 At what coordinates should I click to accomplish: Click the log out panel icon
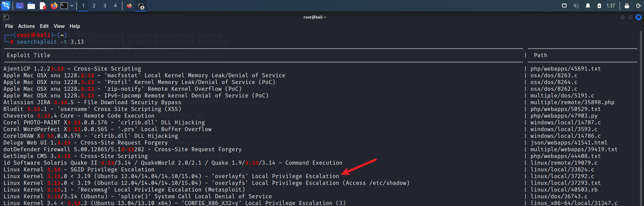pos(638,6)
